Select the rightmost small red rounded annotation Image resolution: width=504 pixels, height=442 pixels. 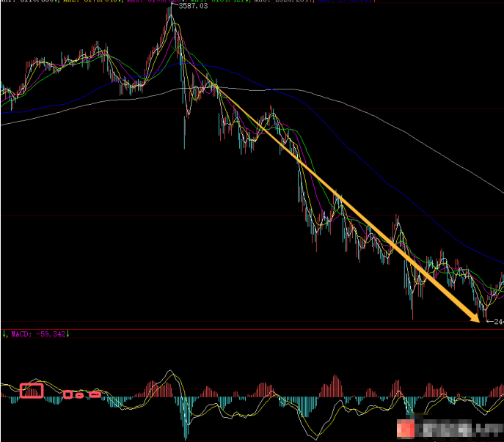point(94,395)
